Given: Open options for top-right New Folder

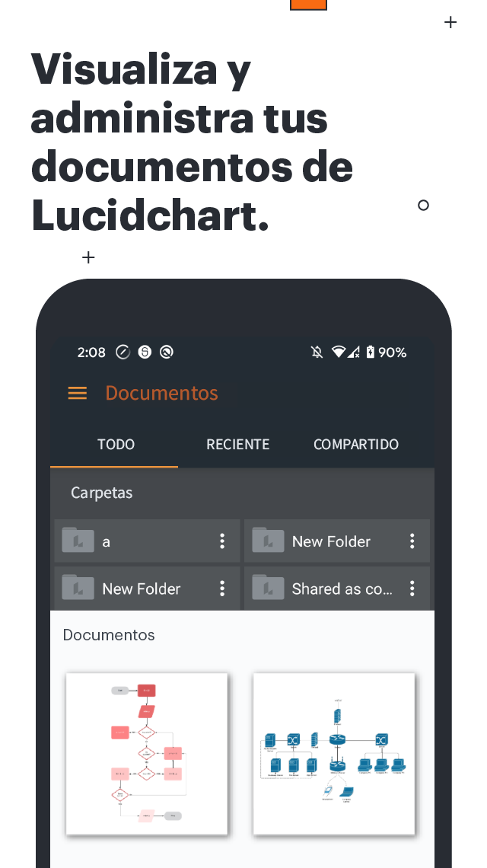Looking at the screenshot, I should click(412, 541).
